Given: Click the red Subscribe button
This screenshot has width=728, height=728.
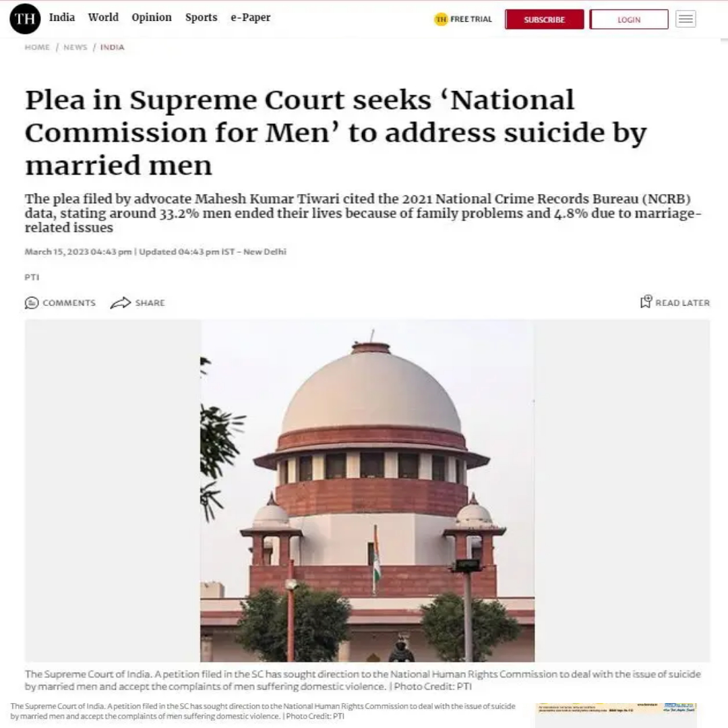Looking at the screenshot, I should click(545, 20).
